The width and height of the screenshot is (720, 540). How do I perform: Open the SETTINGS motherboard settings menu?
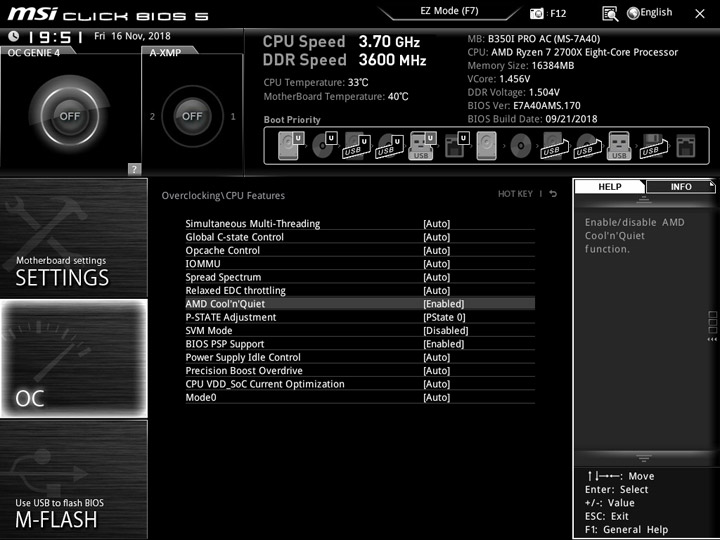[x=73, y=238]
